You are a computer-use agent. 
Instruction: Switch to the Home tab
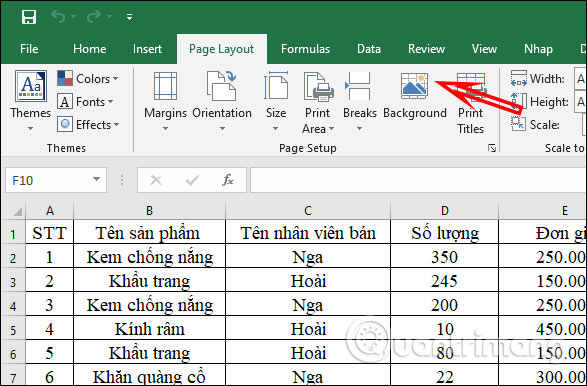[89, 49]
